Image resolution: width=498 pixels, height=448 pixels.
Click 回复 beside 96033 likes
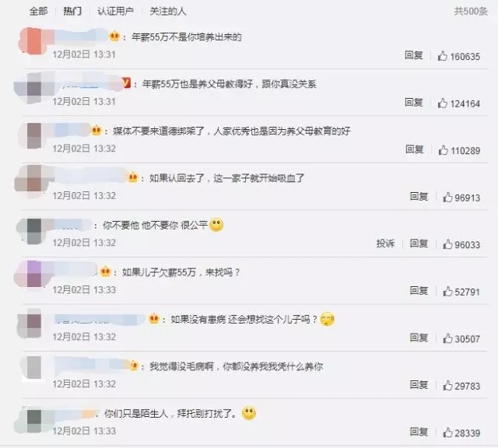tap(419, 243)
